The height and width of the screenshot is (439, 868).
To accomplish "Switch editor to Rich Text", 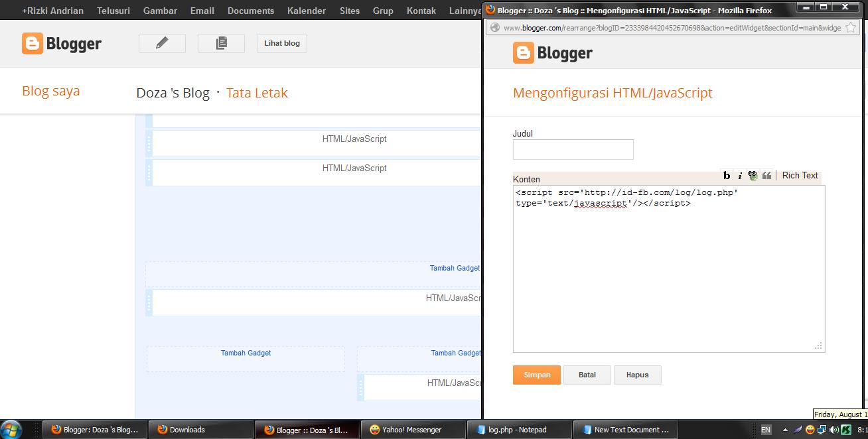I will pos(800,176).
